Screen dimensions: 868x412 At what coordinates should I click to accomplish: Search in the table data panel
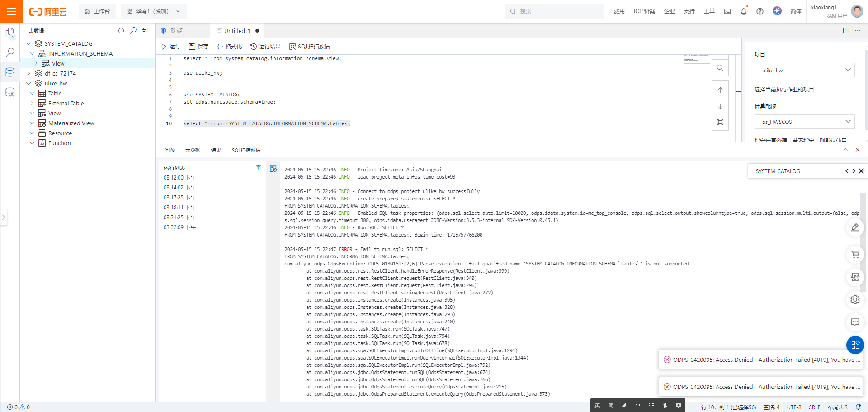pos(133,31)
